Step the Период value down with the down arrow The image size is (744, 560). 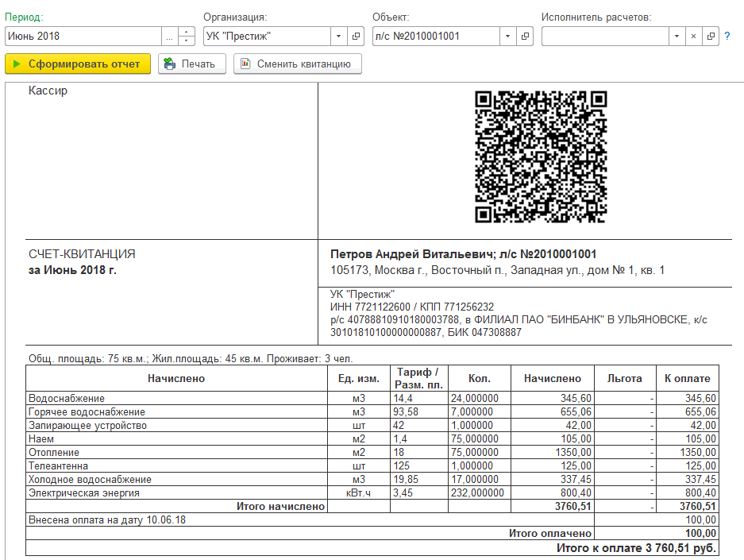187,41
